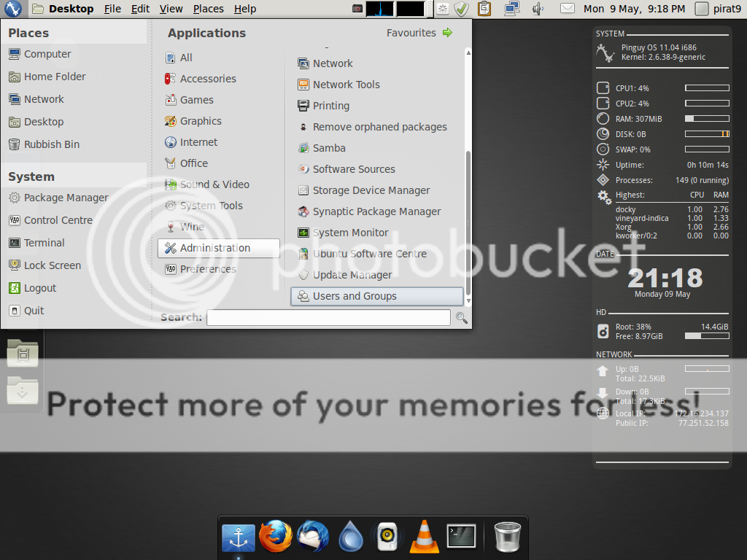The width and height of the screenshot is (747, 560).
Task: Launch System Monitor
Action: point(376,233)
